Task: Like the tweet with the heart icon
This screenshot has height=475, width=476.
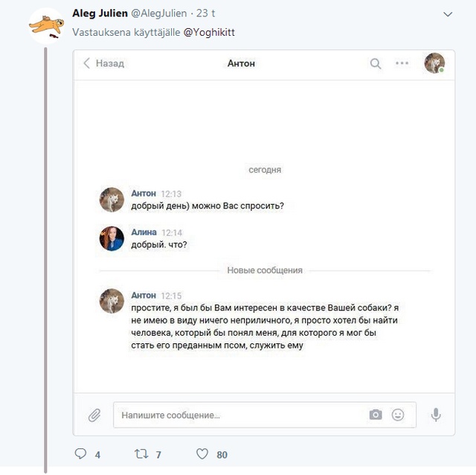Action: click(202, 453)
